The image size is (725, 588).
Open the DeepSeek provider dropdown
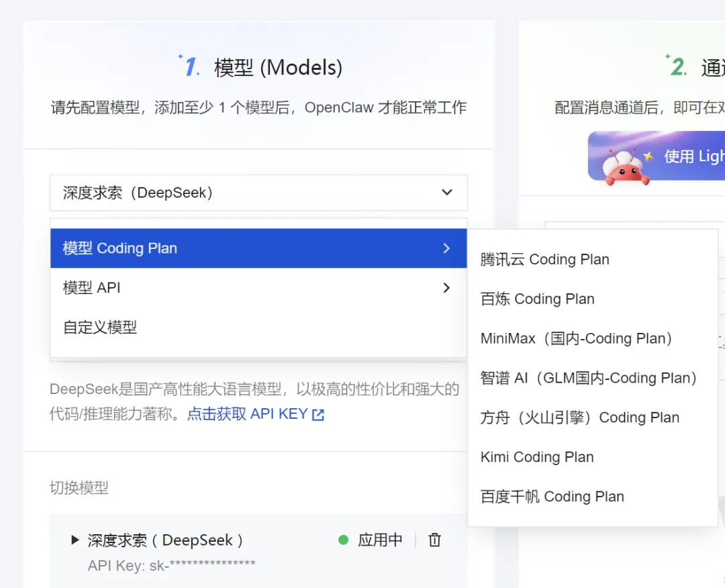click(258, 192)
